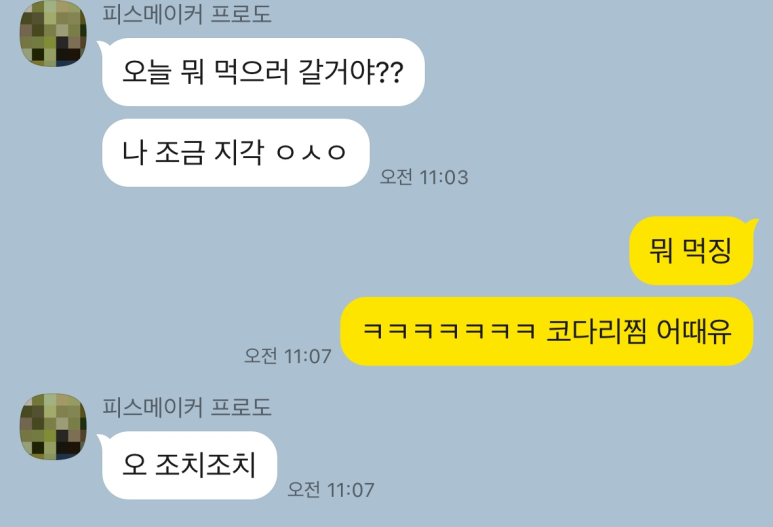Select the reply bubble 오 조치조치
This screenshot has height=527, width=773.
[x=188, y=465]
